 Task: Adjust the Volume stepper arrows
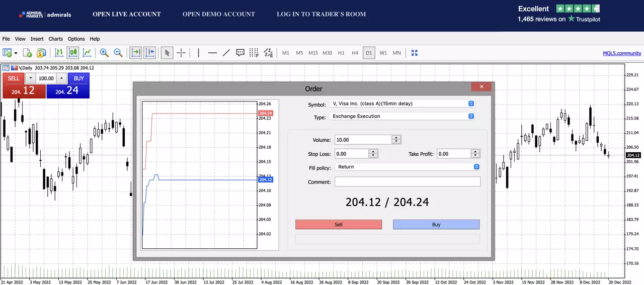[396, 140]
